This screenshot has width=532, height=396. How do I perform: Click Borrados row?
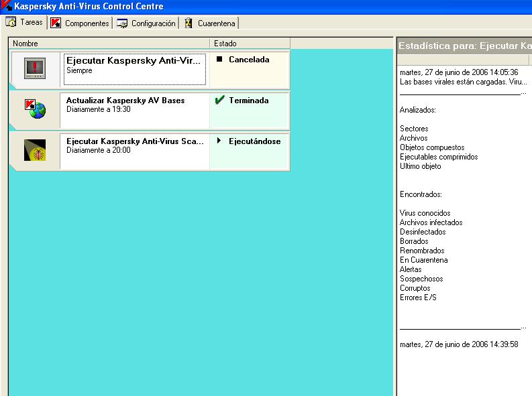(x=414, y=241)
